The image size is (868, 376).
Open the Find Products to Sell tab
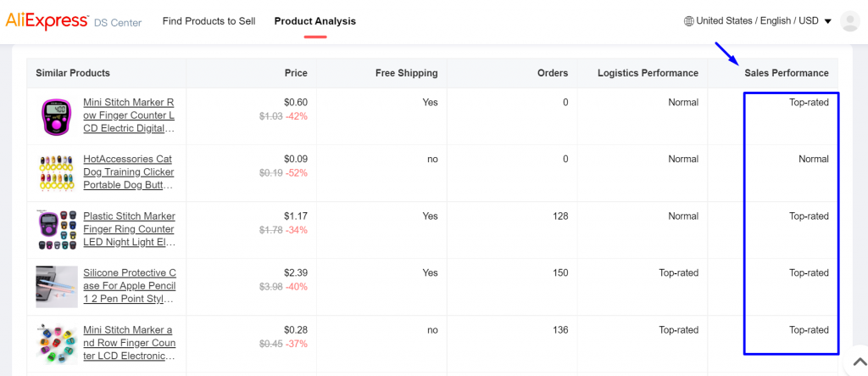click(x=209, y=21)
